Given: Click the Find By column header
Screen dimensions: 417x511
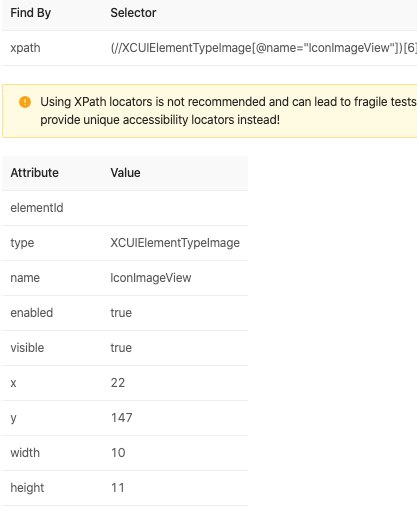Looking at the screenshot, I should pyautogui.click(x=31, y=13).
